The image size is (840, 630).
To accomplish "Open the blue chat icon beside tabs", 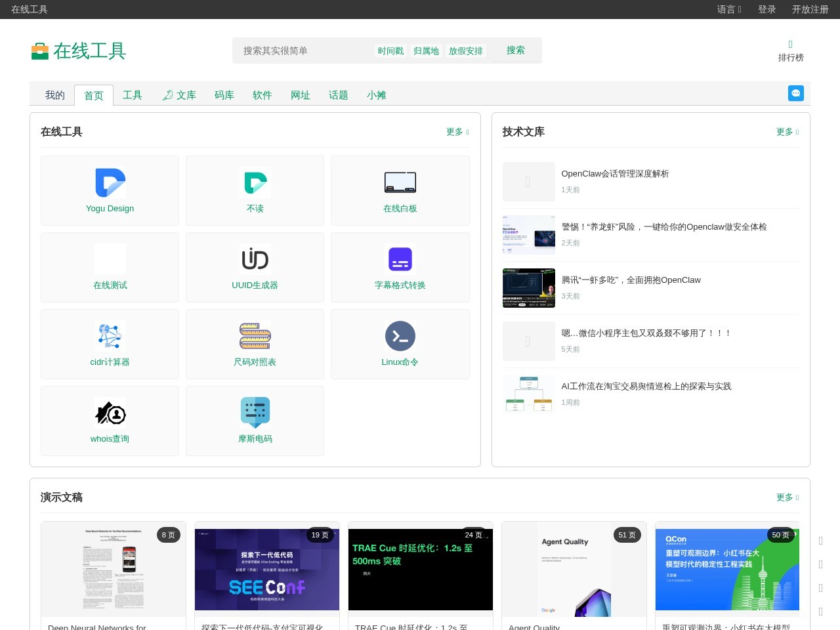I will point(795,93).
